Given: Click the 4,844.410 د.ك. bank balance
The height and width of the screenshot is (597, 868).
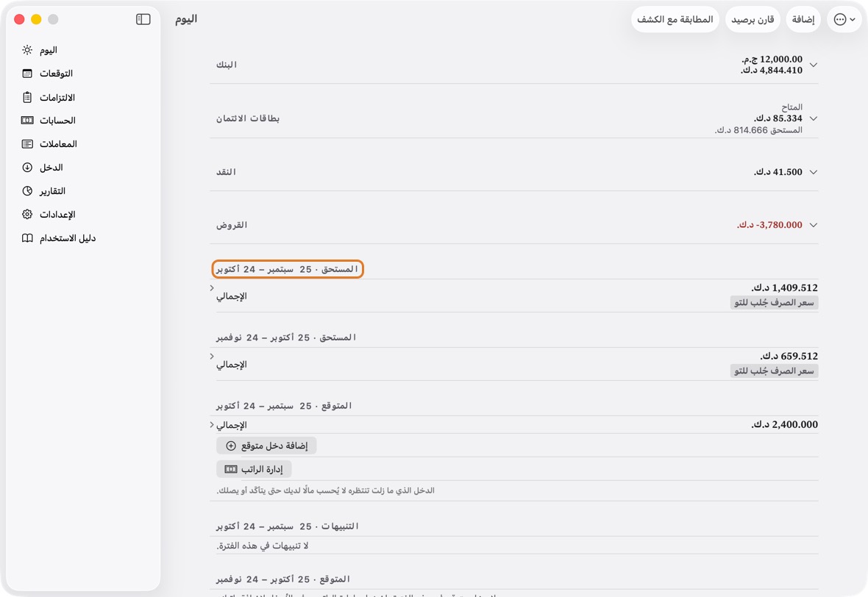Looking at the screenshot, I should pyautogui.click(x=772, y=71).
